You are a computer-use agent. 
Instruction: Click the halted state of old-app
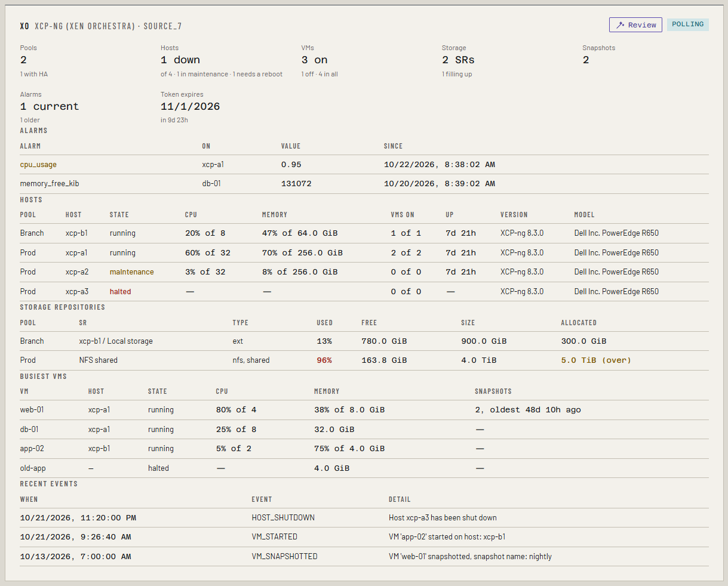point(158,468)
